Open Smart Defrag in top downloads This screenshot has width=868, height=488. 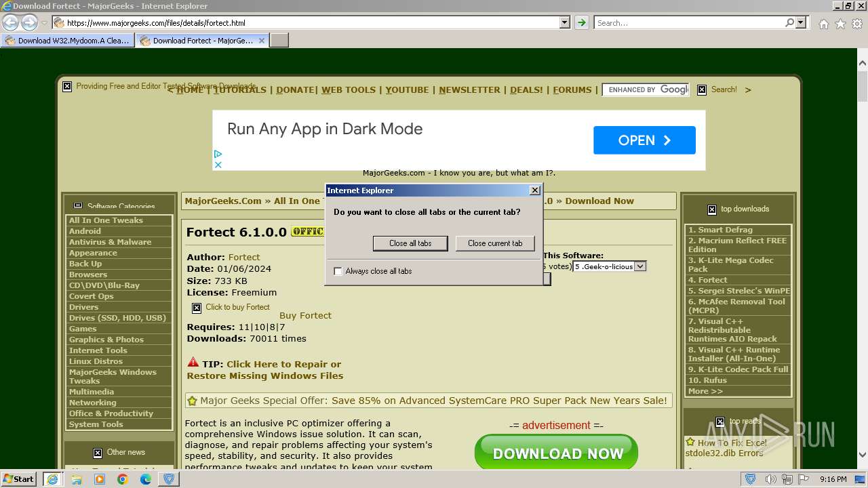point(720,230)
